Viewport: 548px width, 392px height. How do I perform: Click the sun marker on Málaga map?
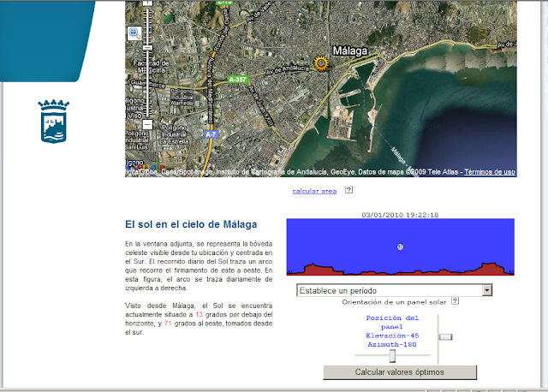(321, 63)
